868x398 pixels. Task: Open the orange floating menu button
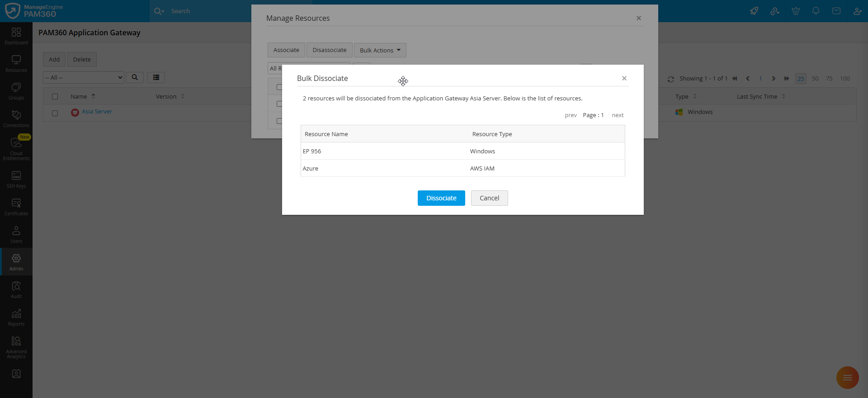848,378
